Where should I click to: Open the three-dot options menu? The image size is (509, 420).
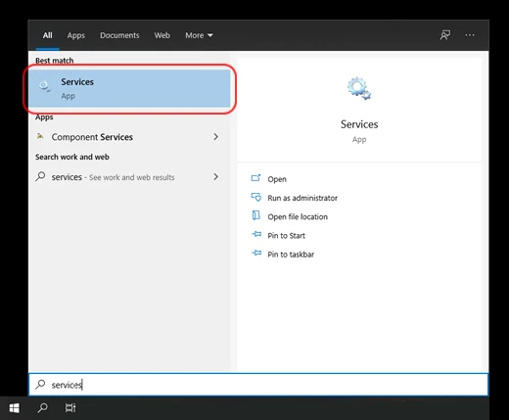[x=470, y=35]
